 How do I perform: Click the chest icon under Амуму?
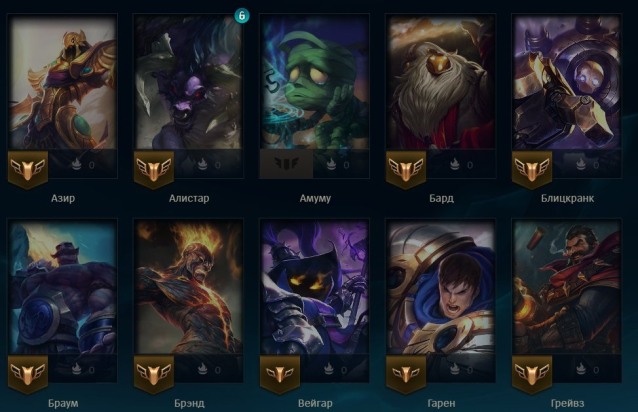point(331,163)
